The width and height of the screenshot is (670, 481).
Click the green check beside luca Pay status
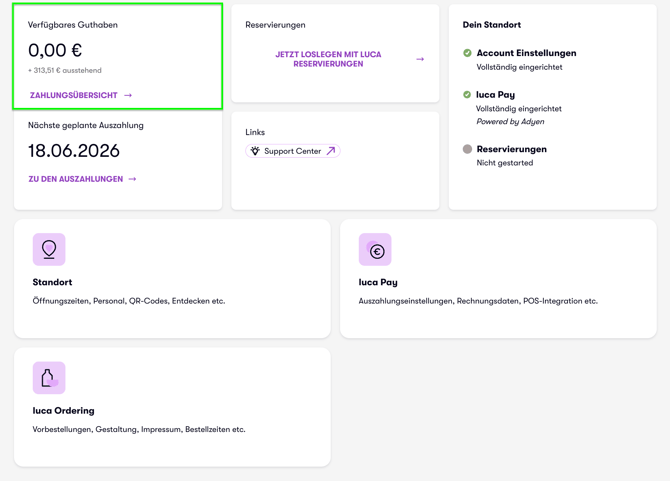click(467, 94)
